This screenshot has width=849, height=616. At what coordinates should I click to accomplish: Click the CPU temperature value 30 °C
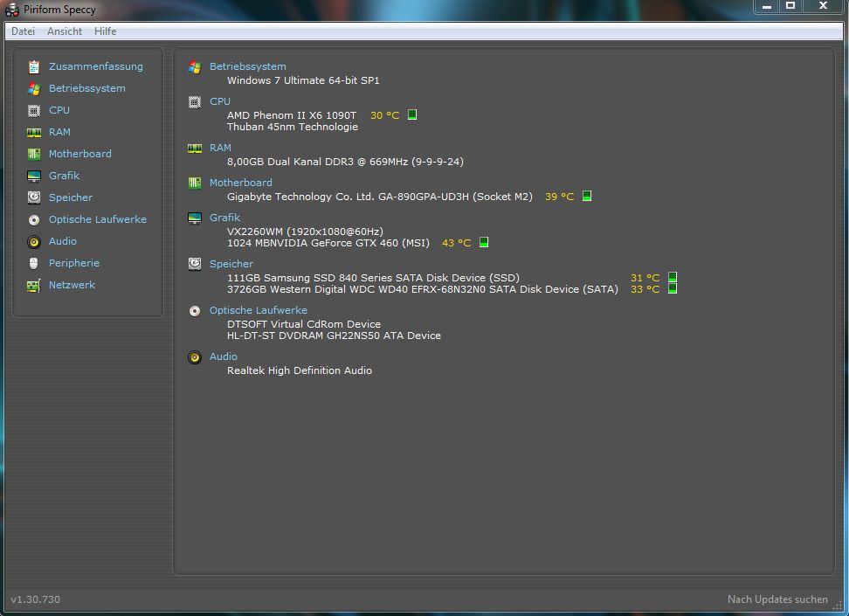tap(385, 115)
